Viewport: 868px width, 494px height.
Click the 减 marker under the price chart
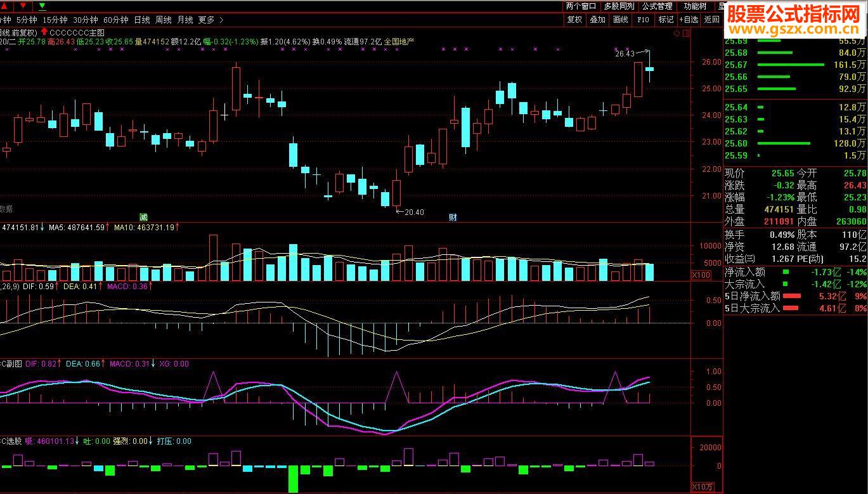pos(143,217)
